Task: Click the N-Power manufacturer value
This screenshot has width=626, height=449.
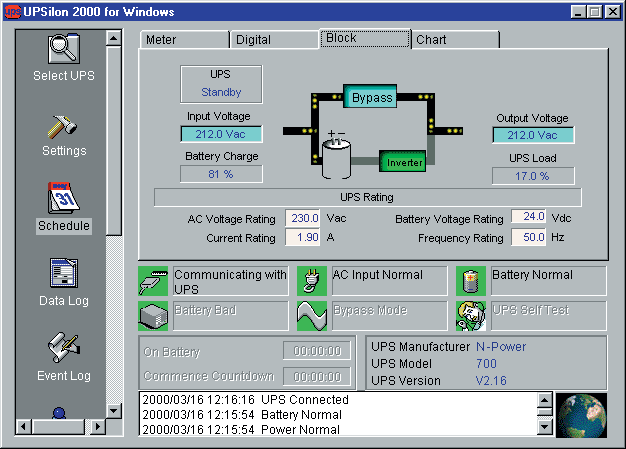Action: point(501,346)
